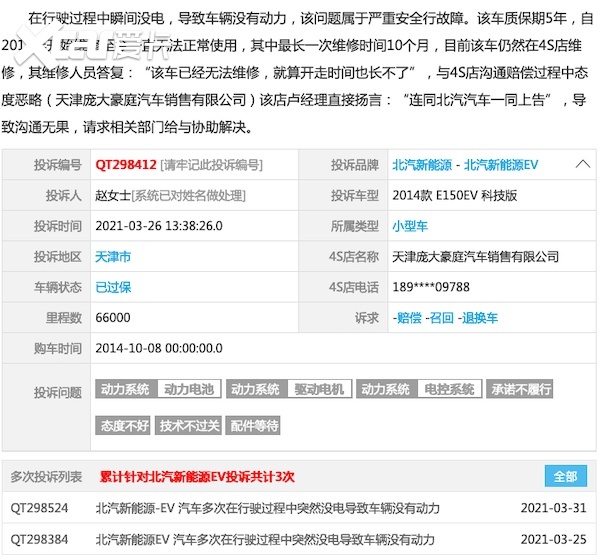Select the 退换车 demand link
This screenshot has width=600, height=560.
478,318
